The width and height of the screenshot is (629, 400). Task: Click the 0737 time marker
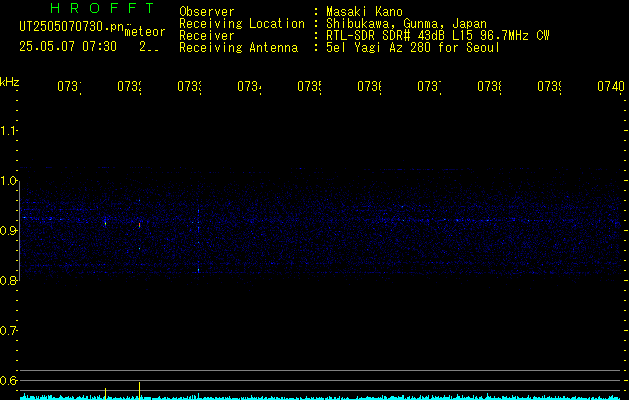pyautogui.click(x=429, y=86)
